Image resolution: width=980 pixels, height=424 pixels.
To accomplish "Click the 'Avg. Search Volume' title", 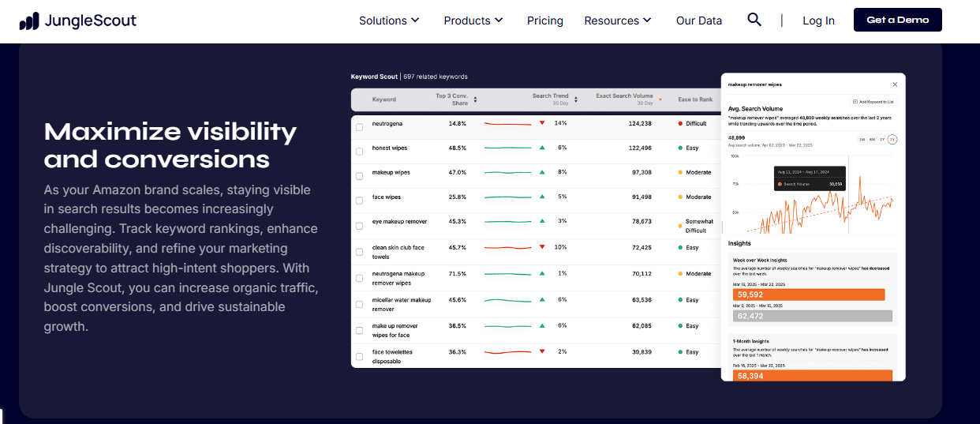I will (755, 109).
